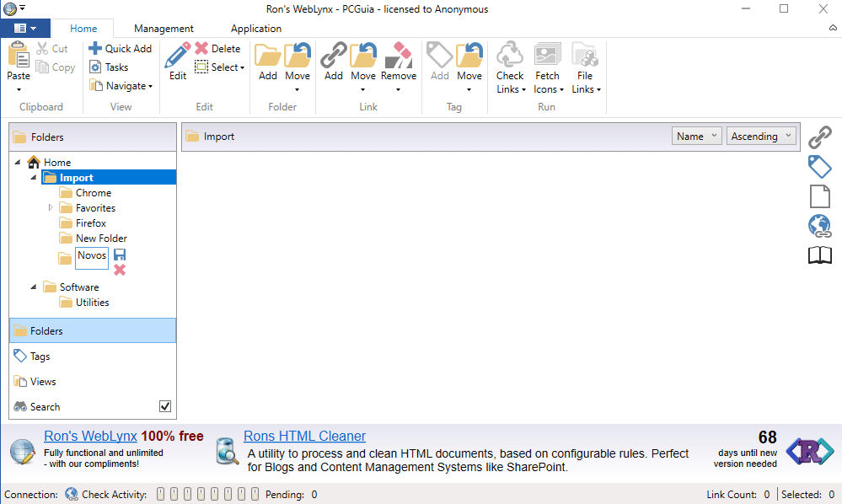Select the Folders pane button
The width and height of the screenshot is (842, 504).
93,330
